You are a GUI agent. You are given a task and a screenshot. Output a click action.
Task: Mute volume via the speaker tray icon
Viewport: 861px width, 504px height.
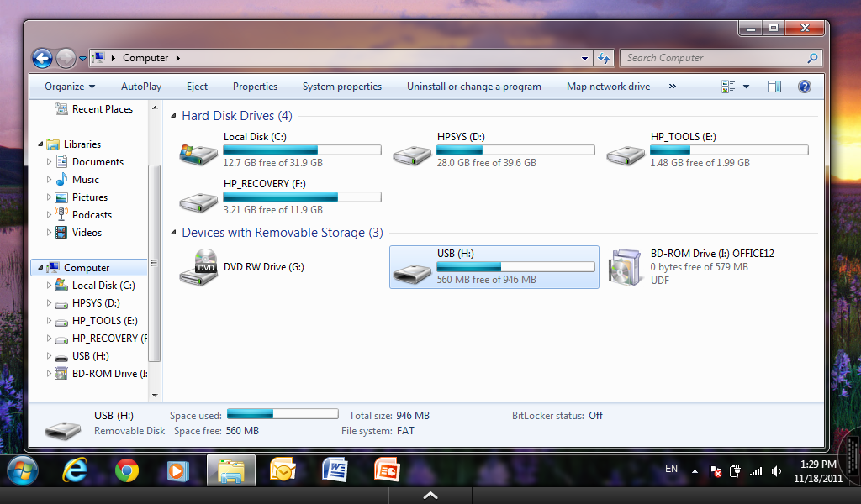click(x=776, y=471)
